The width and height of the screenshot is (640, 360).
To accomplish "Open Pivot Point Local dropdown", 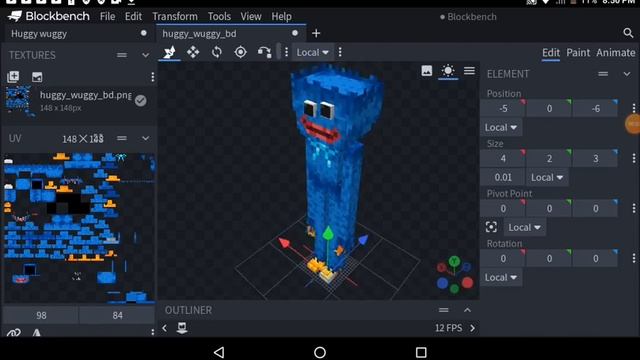I will 524,227.
